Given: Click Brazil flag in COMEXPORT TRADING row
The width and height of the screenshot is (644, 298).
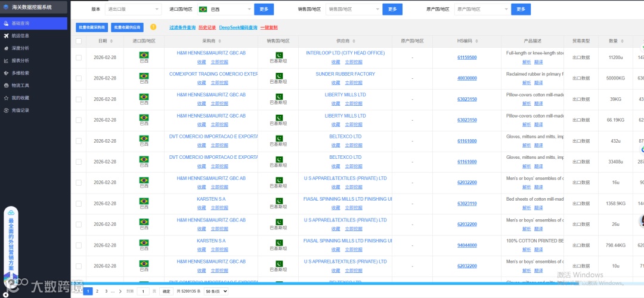Looking at the screenshot, I should 144,76.
